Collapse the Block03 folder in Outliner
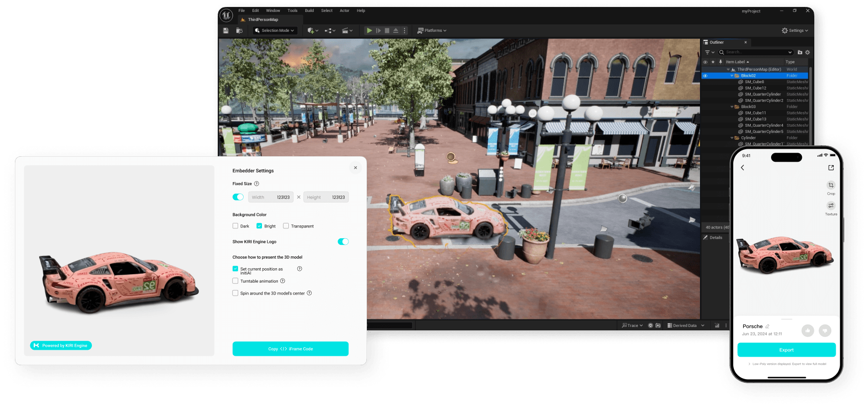Screen dimensions: 868x407 (732, 107)
